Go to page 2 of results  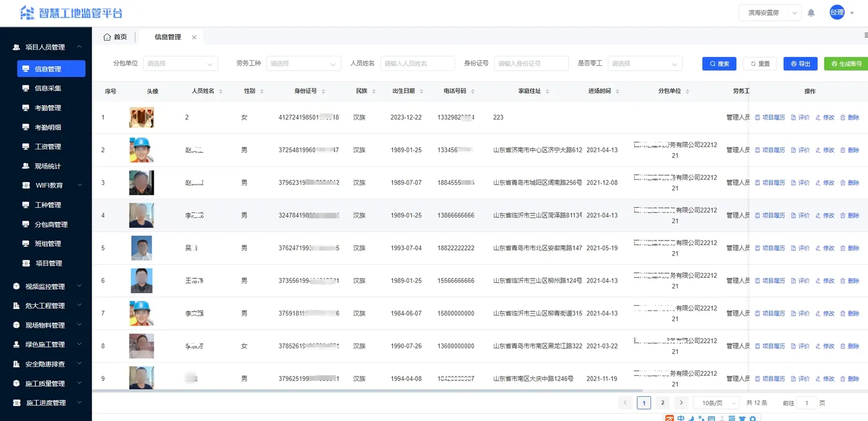[663, 403]
